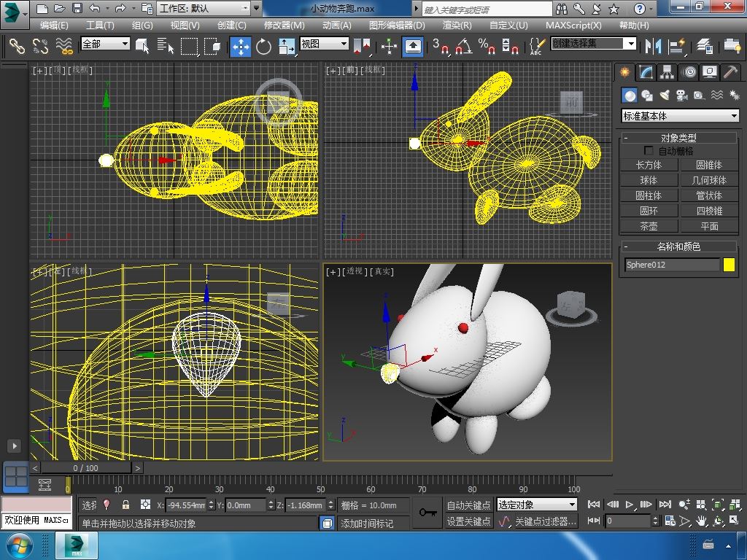
Task: Click the Play Animation button
Action: 630,505
